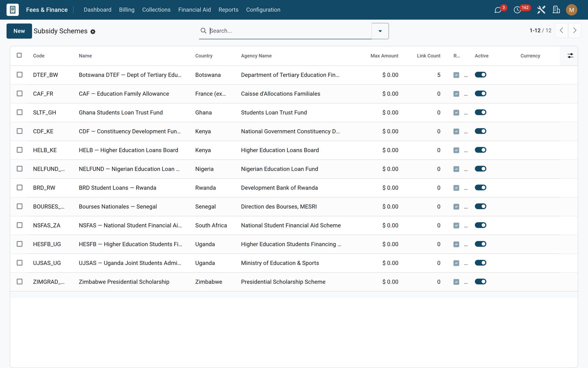Click Direction des Bourses, MESRI cell
The image size is (588, 368).
click(x=279, y=206)
